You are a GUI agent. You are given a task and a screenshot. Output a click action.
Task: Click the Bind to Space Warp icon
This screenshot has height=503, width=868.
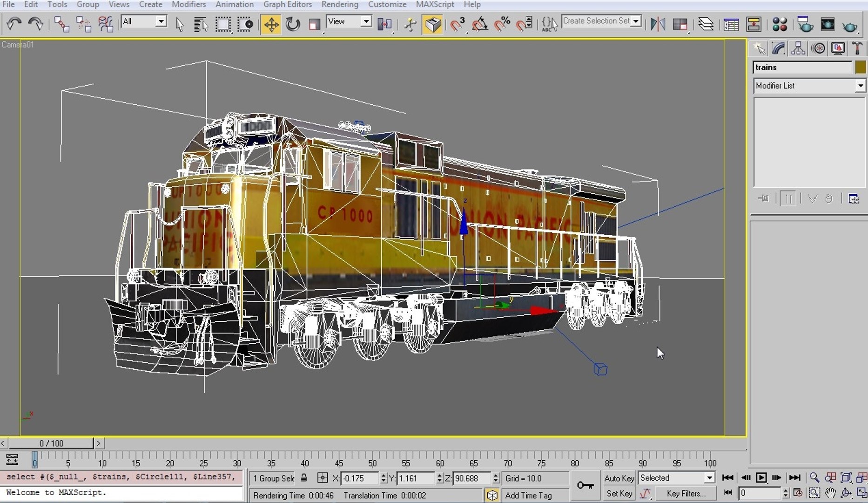106,23
